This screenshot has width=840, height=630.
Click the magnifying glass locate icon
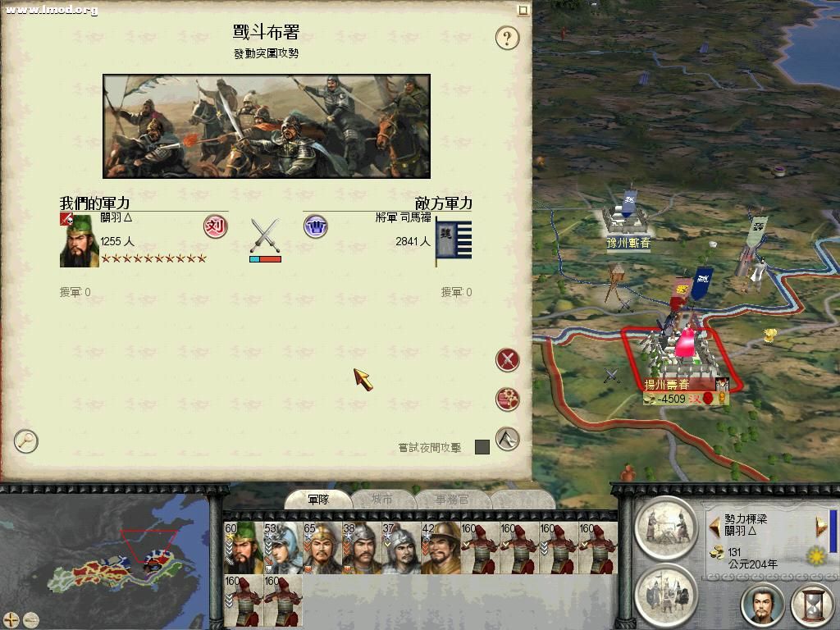[25, 441]
